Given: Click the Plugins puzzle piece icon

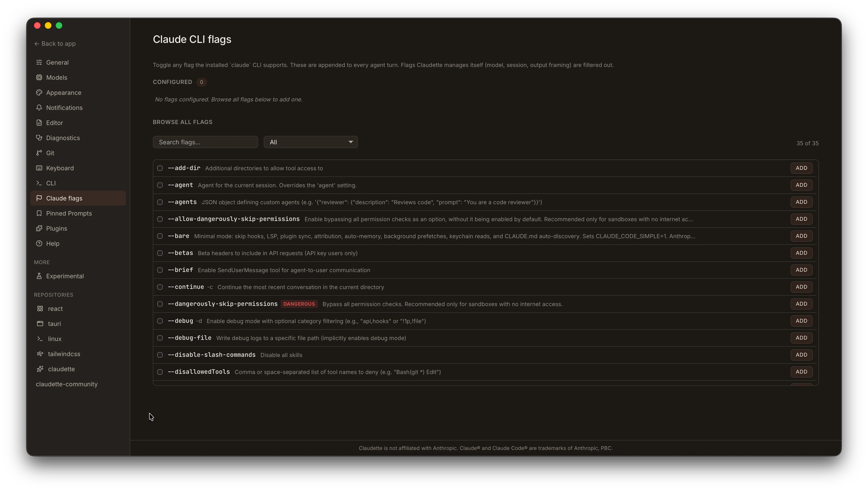Looking at the screenshot, I should [39, 228].
